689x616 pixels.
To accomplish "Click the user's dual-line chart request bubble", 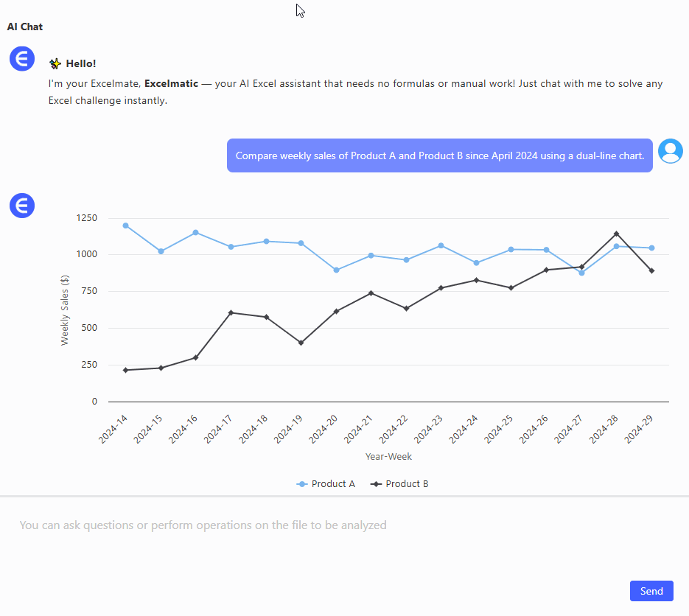I will tap(439, 155).
